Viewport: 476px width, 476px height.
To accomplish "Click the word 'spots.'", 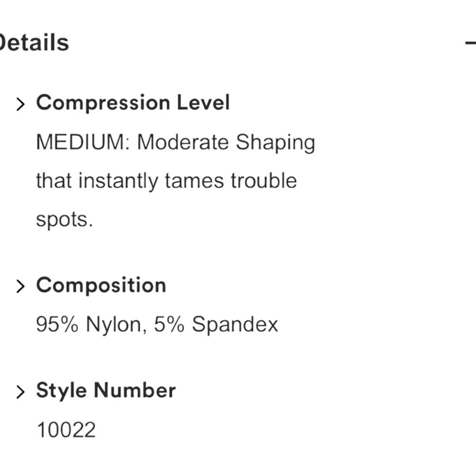I will 64,220.
